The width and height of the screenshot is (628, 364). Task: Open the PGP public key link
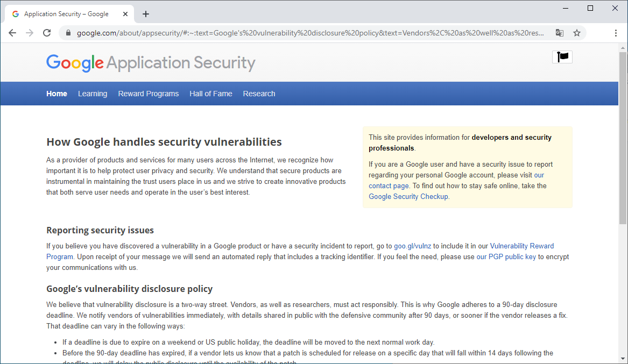[512, 256]
